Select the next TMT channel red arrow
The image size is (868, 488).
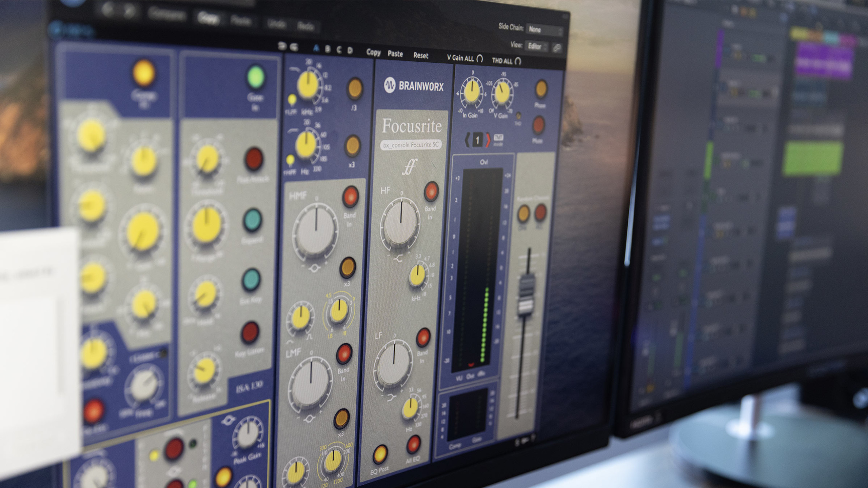tap(488, 140)
